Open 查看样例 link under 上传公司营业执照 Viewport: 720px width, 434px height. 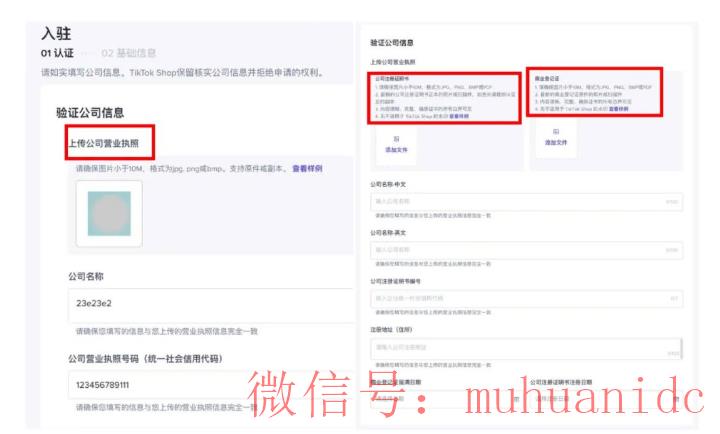click(307, 169)
